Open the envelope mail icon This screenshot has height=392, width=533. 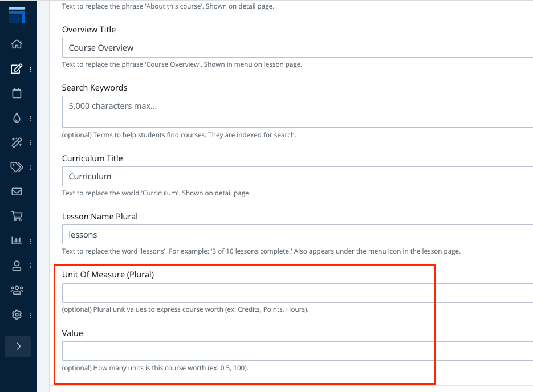click(x=17, y=192)
